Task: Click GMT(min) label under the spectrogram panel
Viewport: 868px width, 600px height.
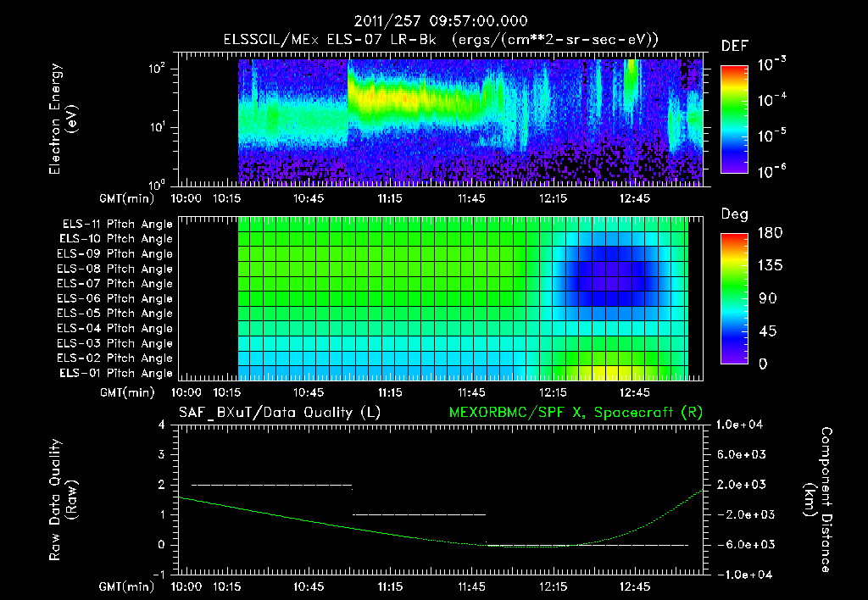Action: [127, 198]
